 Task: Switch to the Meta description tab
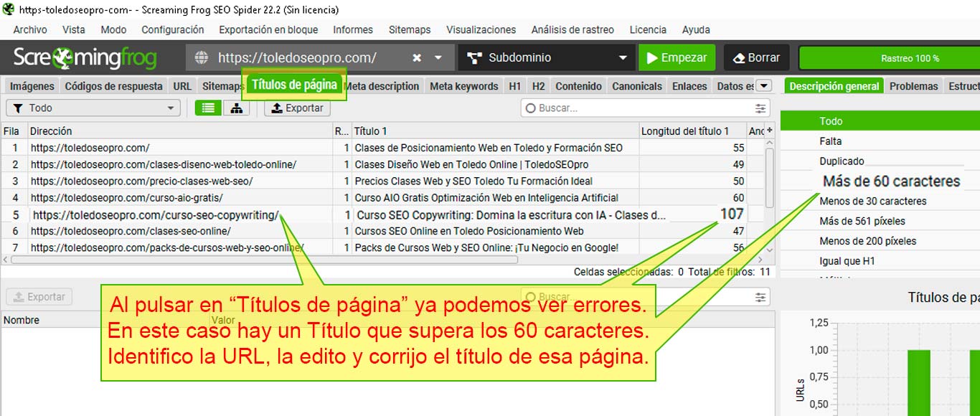pyautogui.click(x=382, y=85)
